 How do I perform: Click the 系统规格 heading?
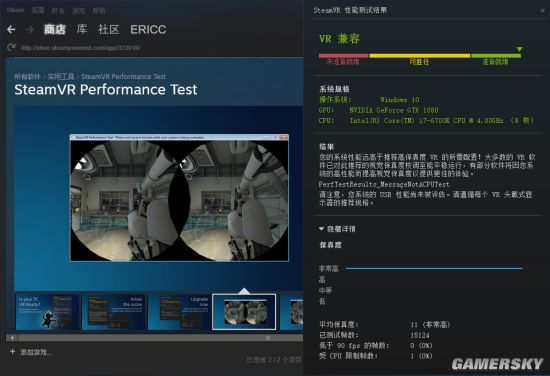334,89
